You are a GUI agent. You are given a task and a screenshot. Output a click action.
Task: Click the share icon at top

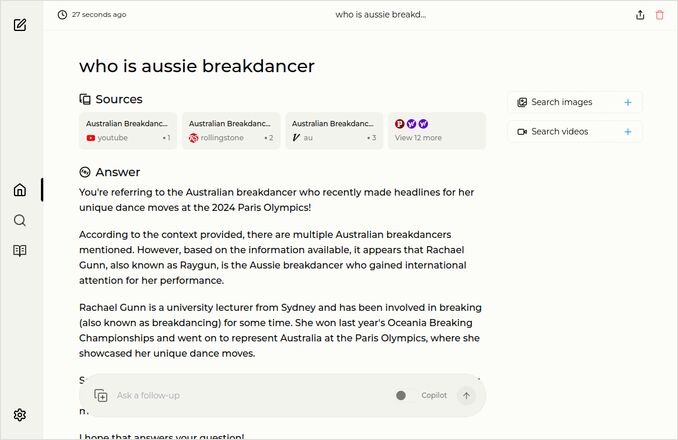(640, 15)
